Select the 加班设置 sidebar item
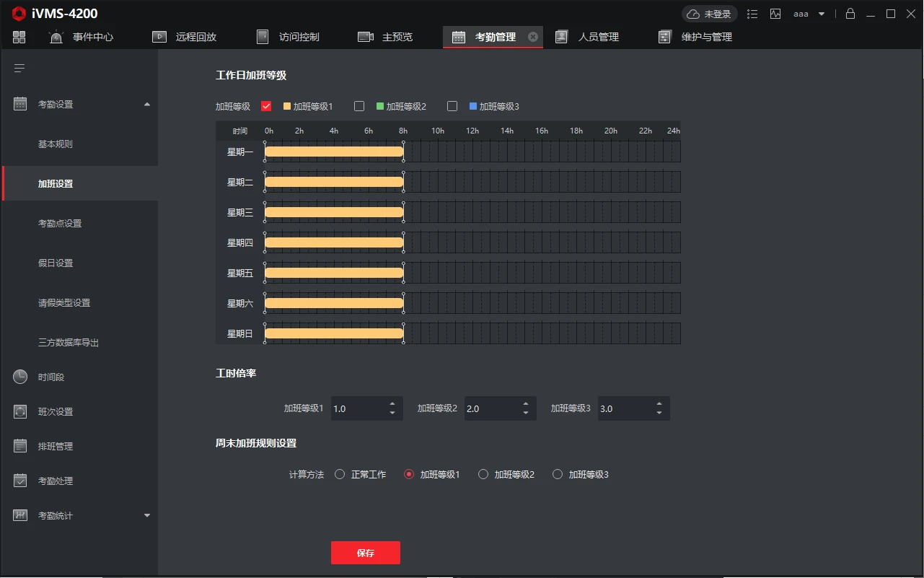Screen dimensions: 924x578 pos(80,184)
